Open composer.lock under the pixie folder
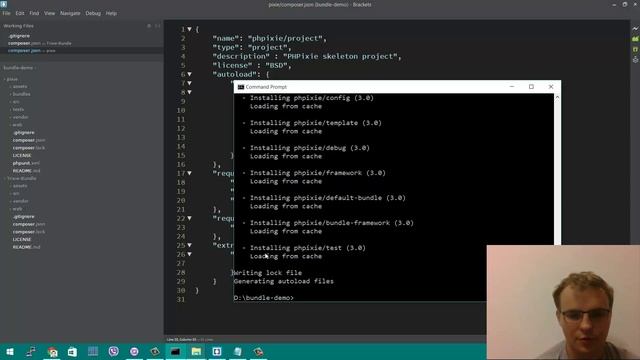 pos(29,148)
